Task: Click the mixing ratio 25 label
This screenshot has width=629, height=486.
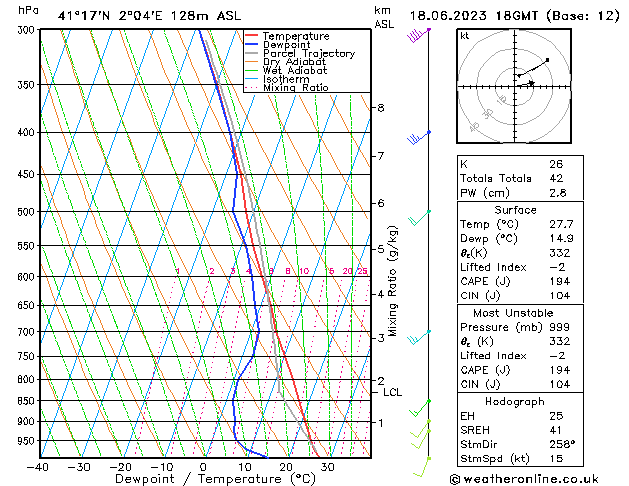Action: [x=363, y=271]
